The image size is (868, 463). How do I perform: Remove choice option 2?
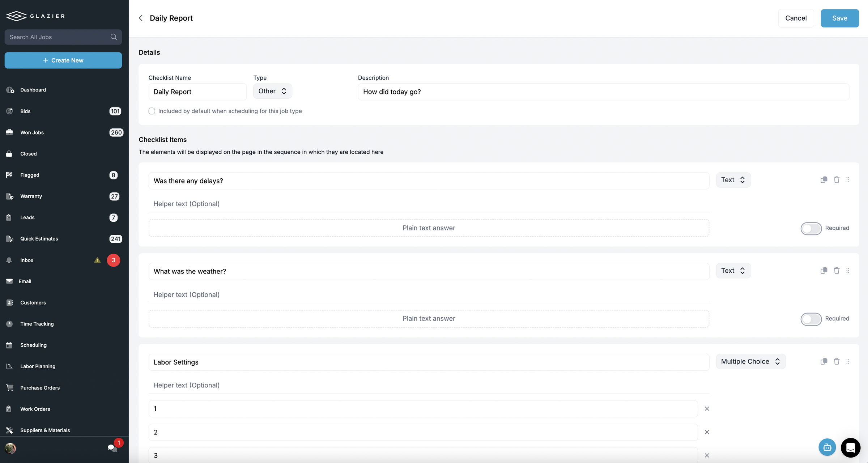point(707,432)
